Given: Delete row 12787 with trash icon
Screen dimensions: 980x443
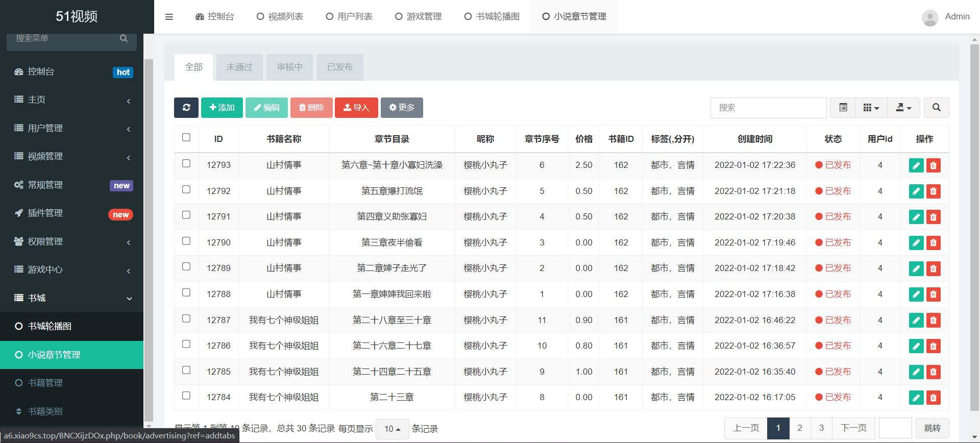Looking at the screenshot, I should click(934, 321).
